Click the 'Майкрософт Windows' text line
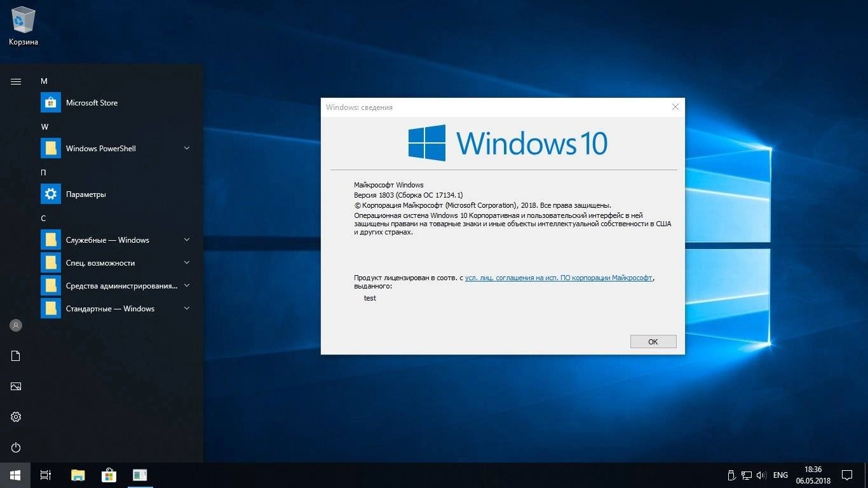The image size is (868, 488). click(x=389, y=185)
